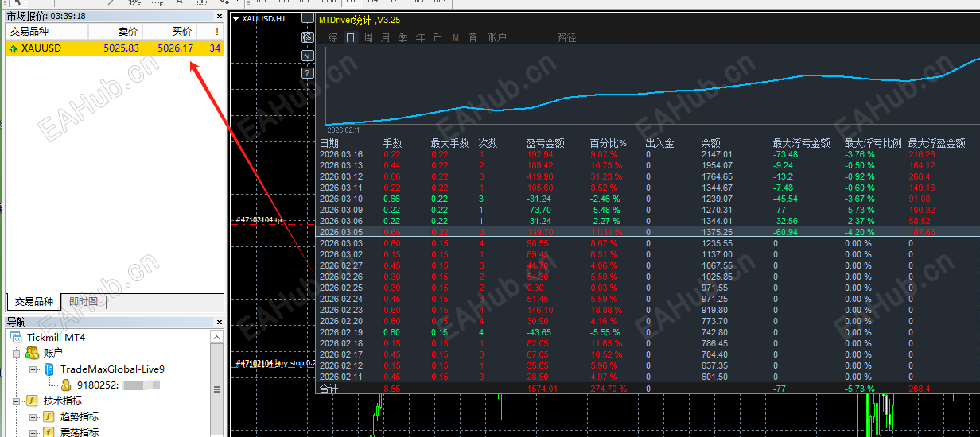This screenshot has height=437, width=980.
Task: Click the navigator vertical scrollbar thumb
Action: (218, 389)
